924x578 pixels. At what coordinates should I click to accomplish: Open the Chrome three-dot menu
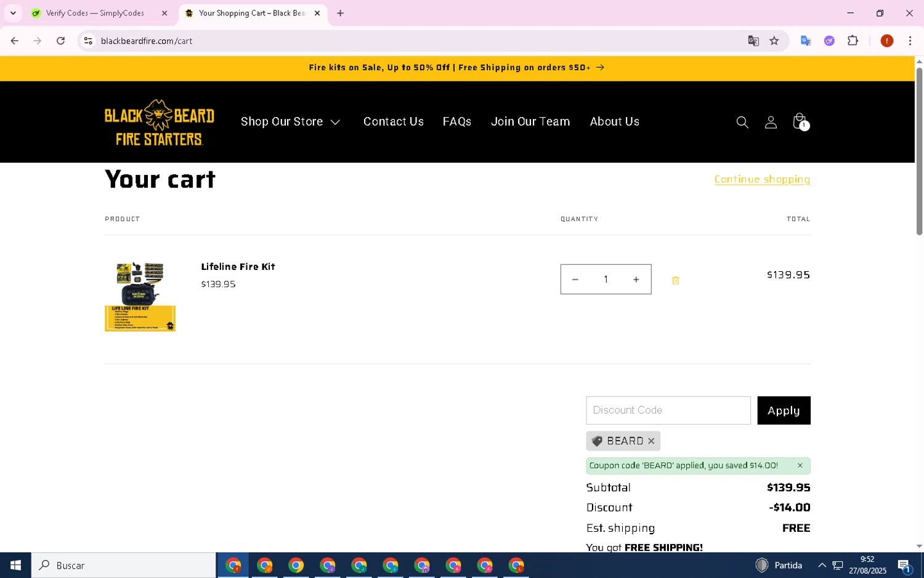tap(910, 41)
